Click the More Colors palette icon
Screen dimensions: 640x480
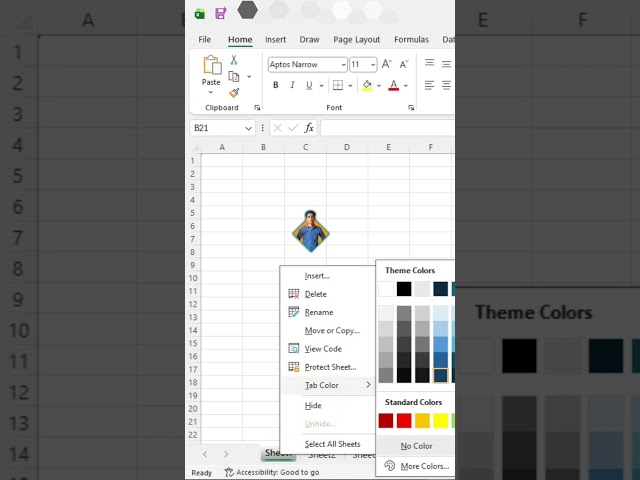click(x=390, y=466)
